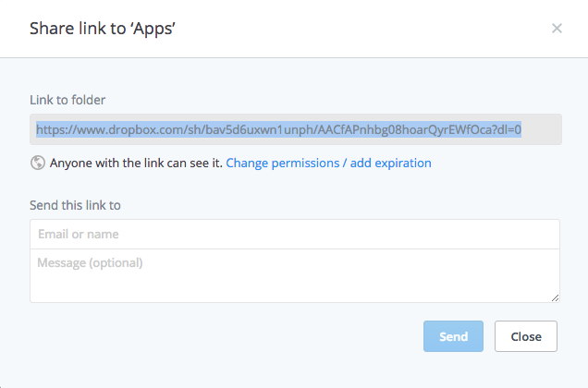Click 'Anyone with the link can see it' text
This screenshot has height=388, width=588.
point(136,164)
